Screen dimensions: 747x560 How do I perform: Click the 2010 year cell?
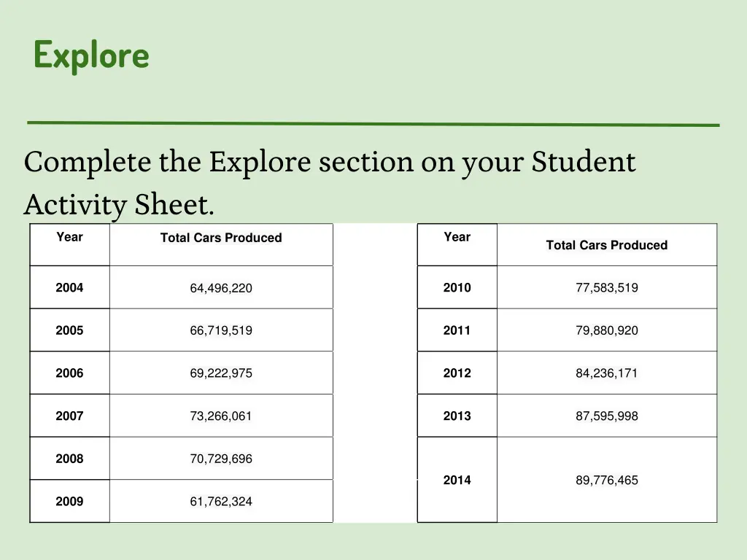click(x=457, y=287)
